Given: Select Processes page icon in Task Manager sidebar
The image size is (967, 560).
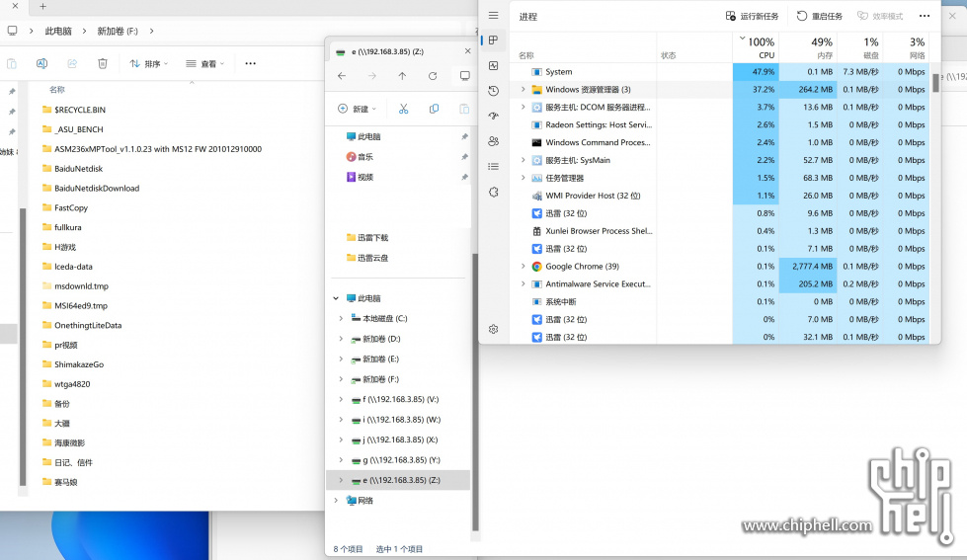Looking at the screenshot, I should [493, 40].
